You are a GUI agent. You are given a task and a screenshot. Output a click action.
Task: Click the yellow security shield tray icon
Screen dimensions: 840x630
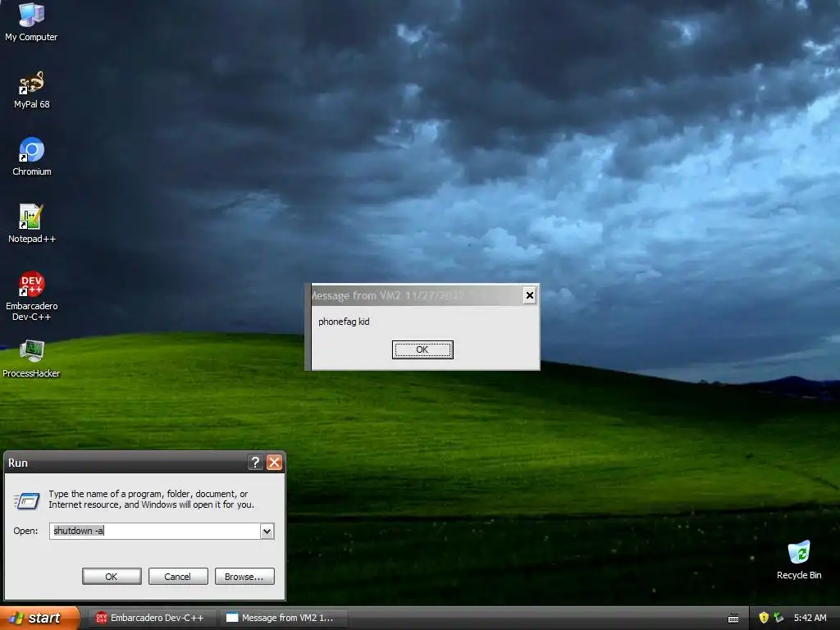pyautogui.click(x=764, y=618)
